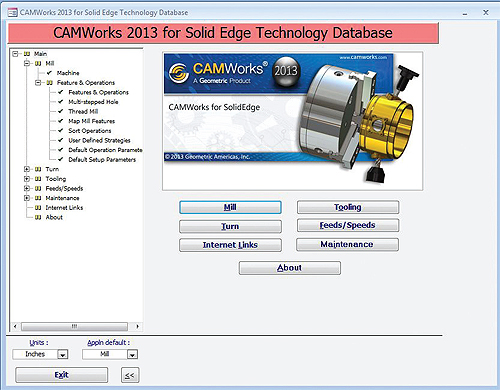
Task: Close the Technology Database window
Action: (x=486, y=13)
